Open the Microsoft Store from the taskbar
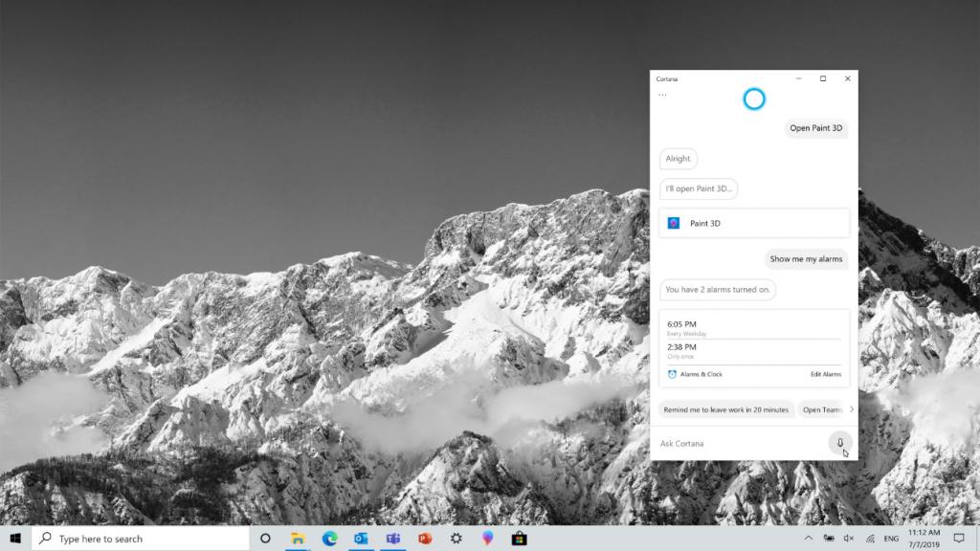 click(517, 539)
